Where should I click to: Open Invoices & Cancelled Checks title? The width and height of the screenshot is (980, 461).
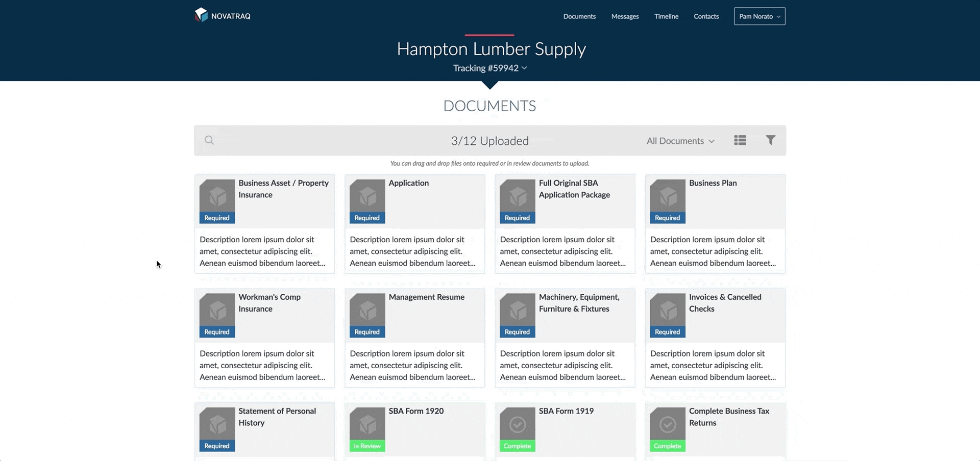point(725,303)
